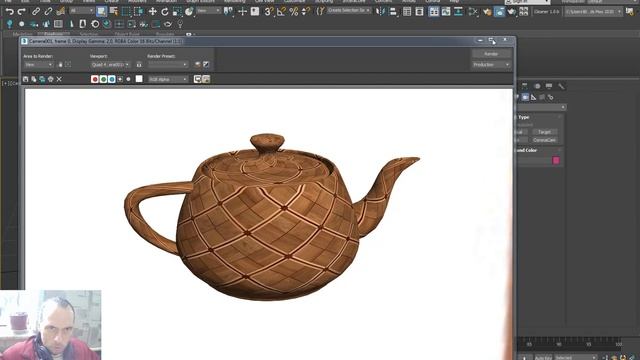Open the Create Selection Set dropdown

point(349,11)
